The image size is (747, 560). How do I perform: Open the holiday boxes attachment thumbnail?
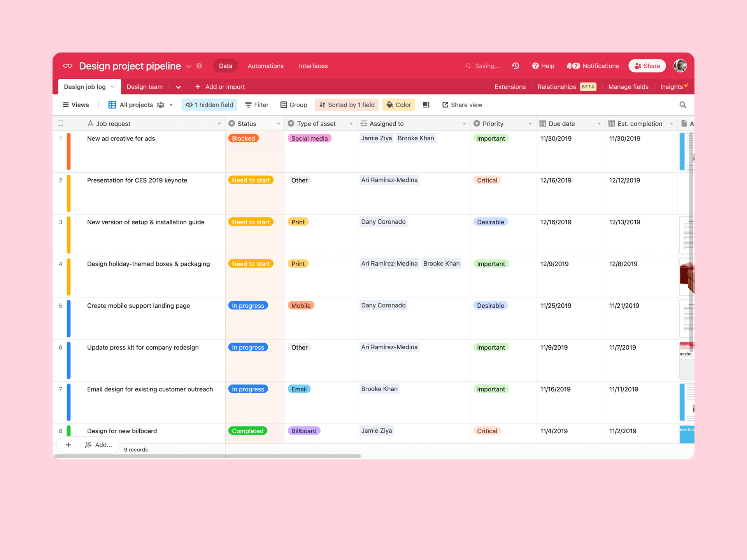click(687, 277)
